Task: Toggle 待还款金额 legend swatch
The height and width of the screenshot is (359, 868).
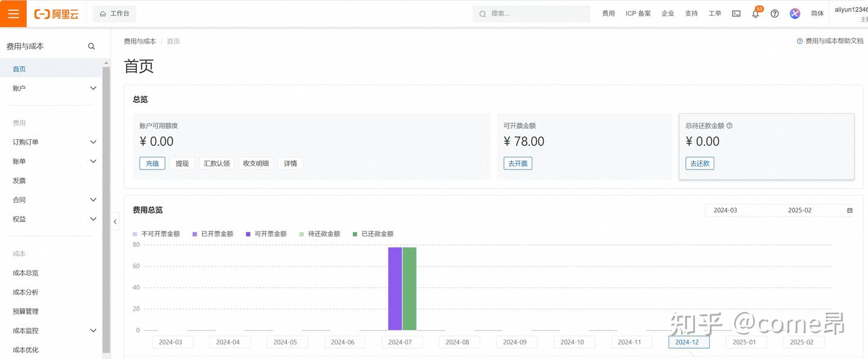Action: (x=302, y=234)
